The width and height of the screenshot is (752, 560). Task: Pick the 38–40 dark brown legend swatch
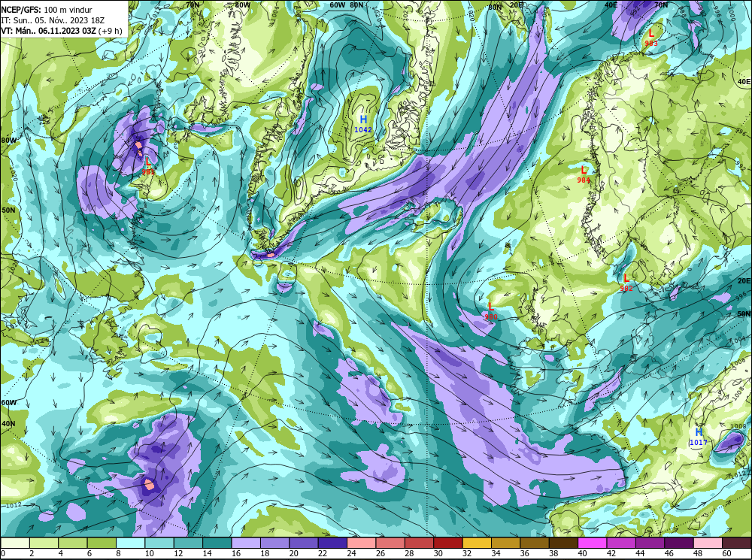click(x=562, y=543)
